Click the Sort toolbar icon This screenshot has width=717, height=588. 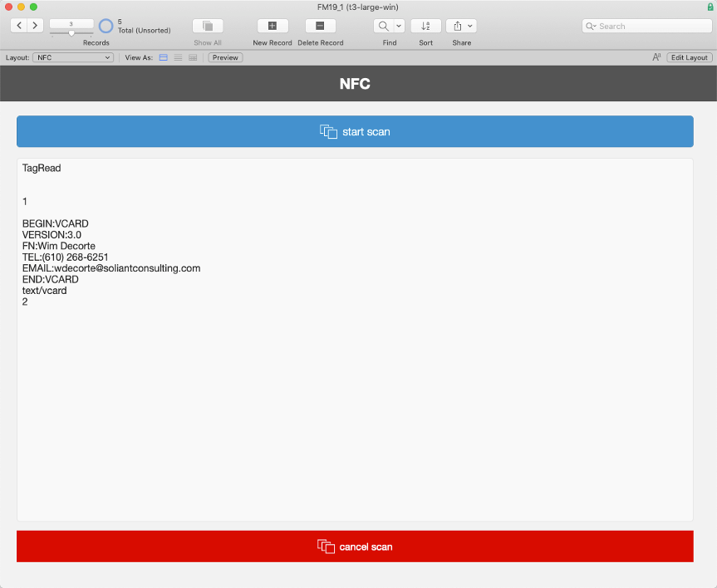tap(425, 26)
